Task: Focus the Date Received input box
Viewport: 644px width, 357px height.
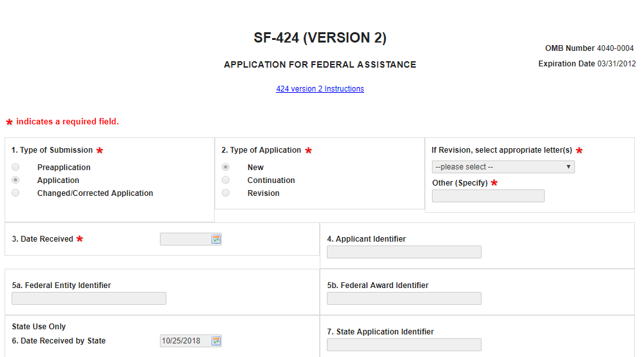Action: [x=185, y=239]
